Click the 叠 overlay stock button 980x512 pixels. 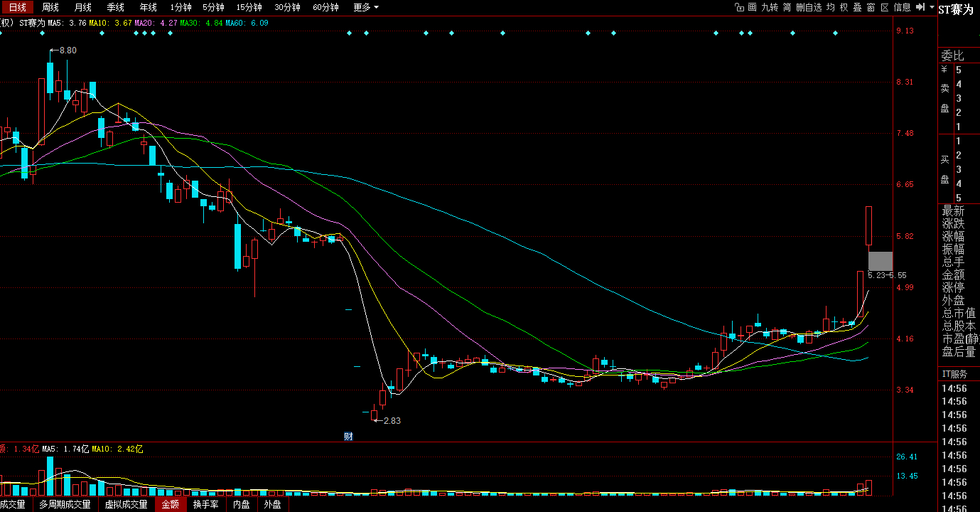click(858, 7)
